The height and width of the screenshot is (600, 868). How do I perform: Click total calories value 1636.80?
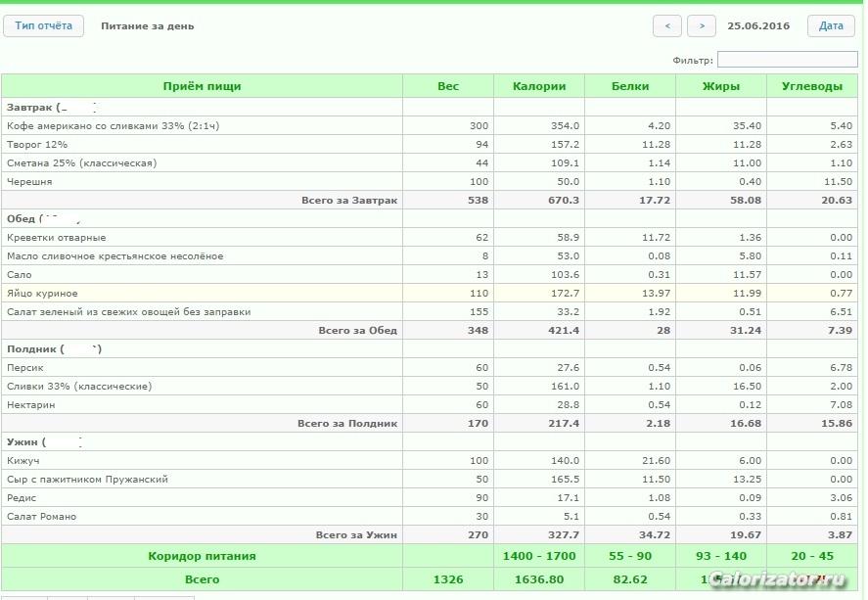539,579
